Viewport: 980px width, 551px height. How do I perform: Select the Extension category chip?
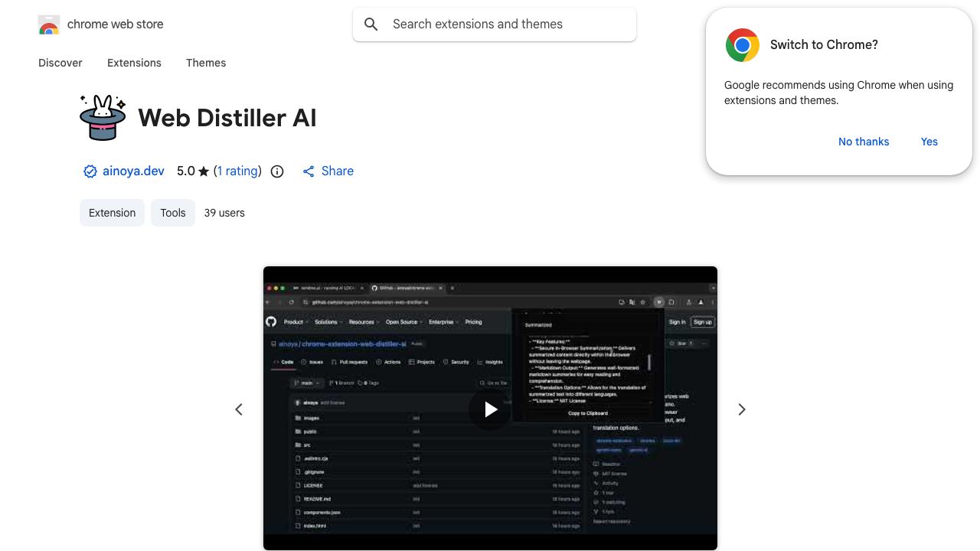112,213
